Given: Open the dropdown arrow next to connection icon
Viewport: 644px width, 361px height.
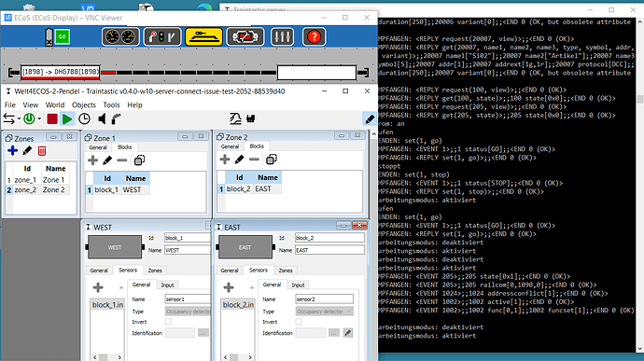Looking at the screenshot, I should point(19,119).
